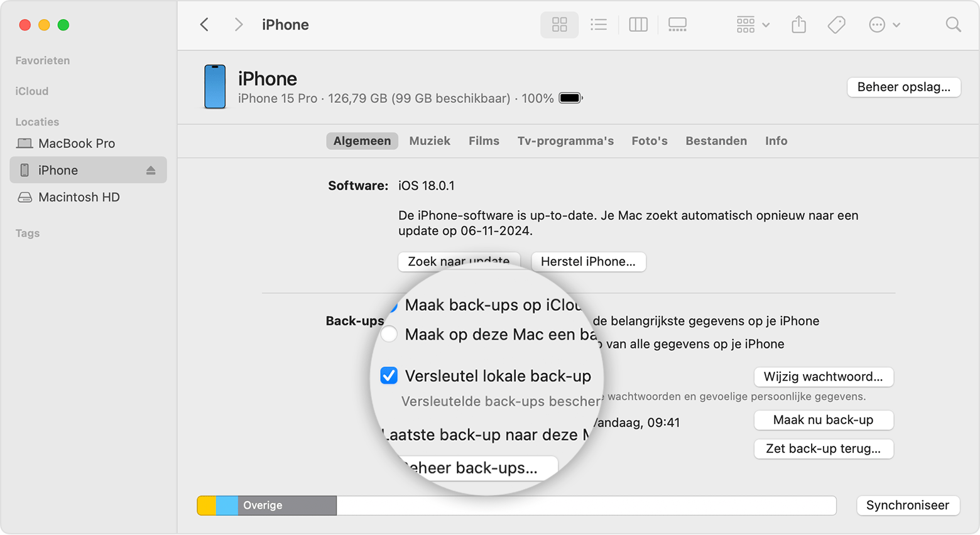This screenshot has width=980, height=535.
Task: Open the Algemeen tab
Action: [x=362, y=141]
